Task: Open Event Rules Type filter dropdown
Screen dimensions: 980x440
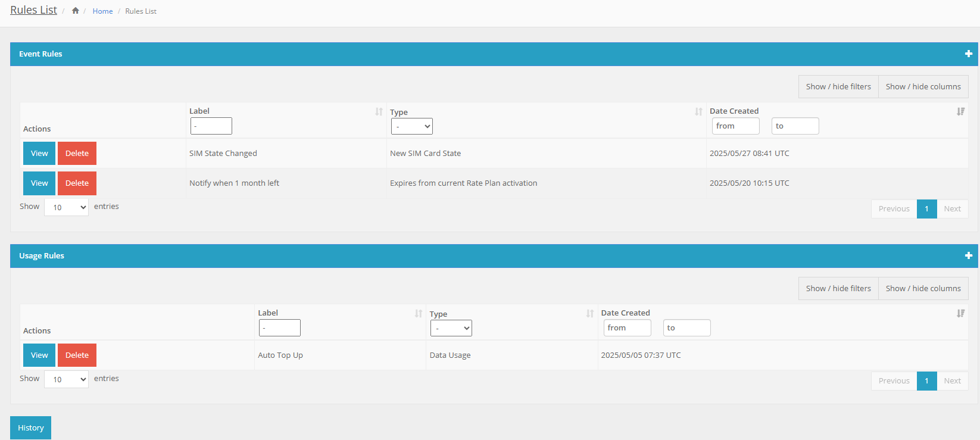Action: coord(411,126)
